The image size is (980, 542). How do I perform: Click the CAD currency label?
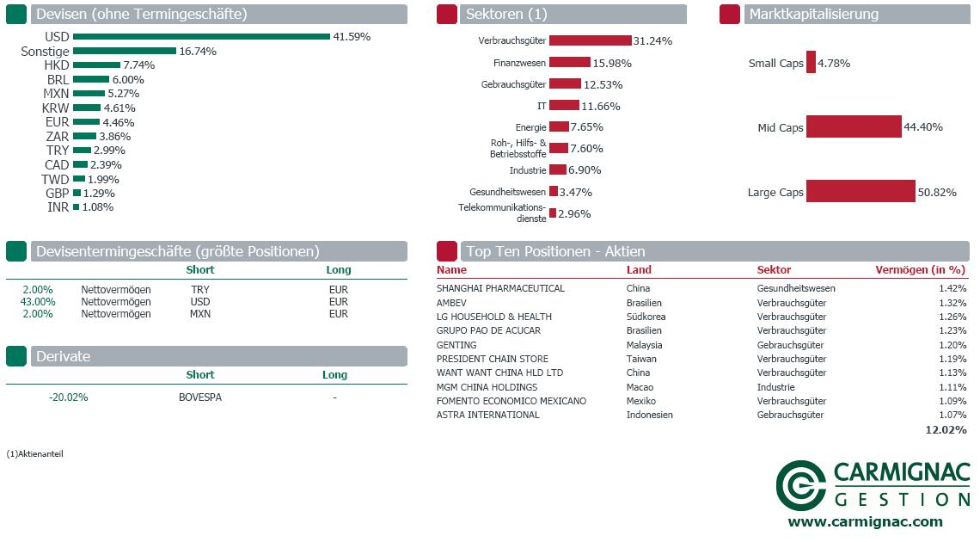pos(57,165)
